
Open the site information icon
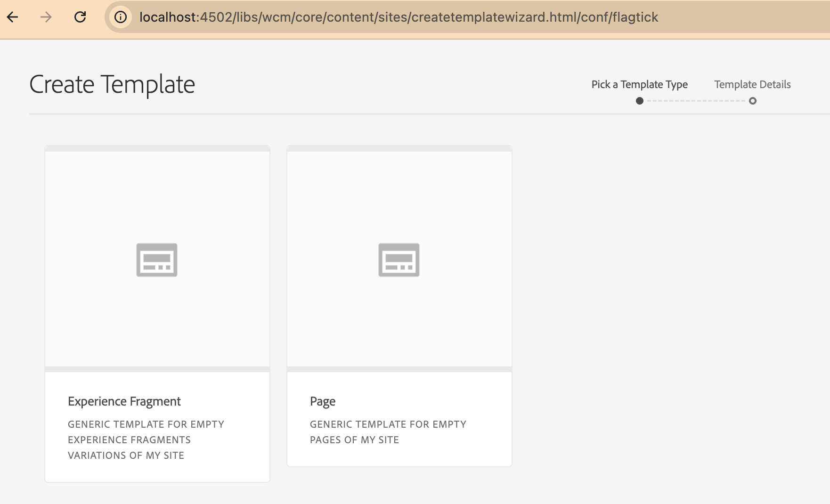click(121, 17)
